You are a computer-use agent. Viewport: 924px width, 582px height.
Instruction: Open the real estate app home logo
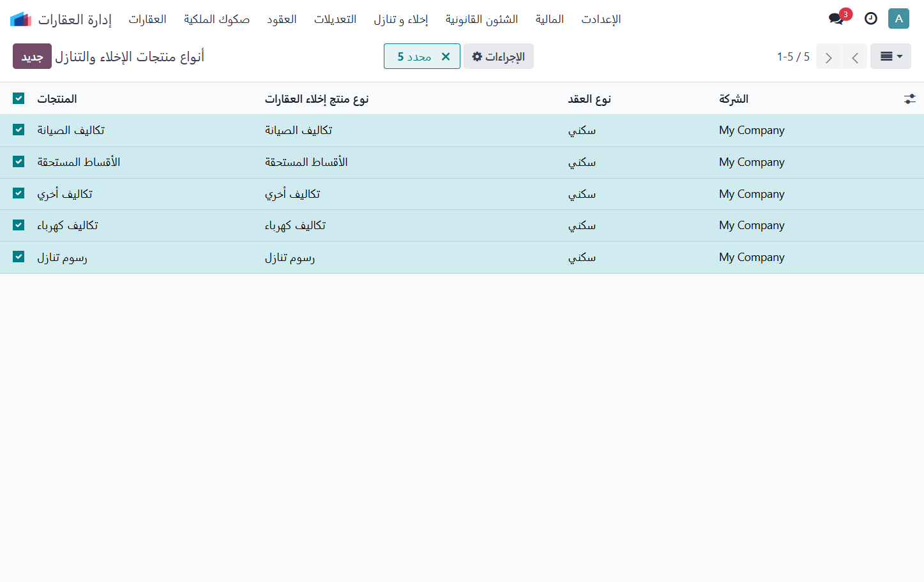(20, 19)
